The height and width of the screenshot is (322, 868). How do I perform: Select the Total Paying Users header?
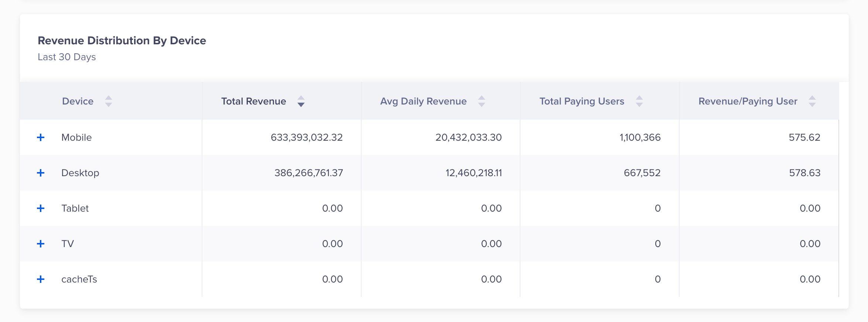(582, 101)
